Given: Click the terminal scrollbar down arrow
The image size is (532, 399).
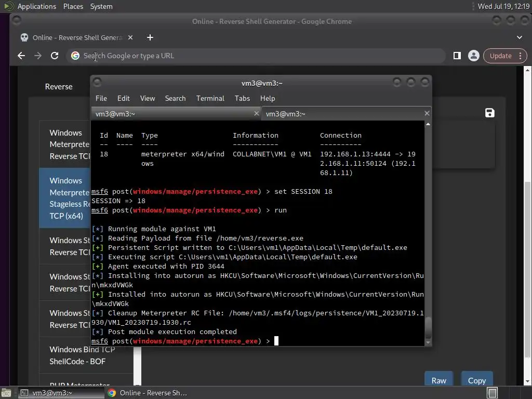Looking at the screenshot, I should (x=428, y=343).
